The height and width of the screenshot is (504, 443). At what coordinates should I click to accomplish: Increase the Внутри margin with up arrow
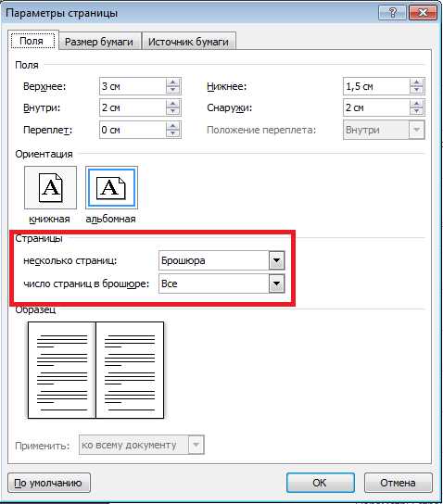[173, 104]
